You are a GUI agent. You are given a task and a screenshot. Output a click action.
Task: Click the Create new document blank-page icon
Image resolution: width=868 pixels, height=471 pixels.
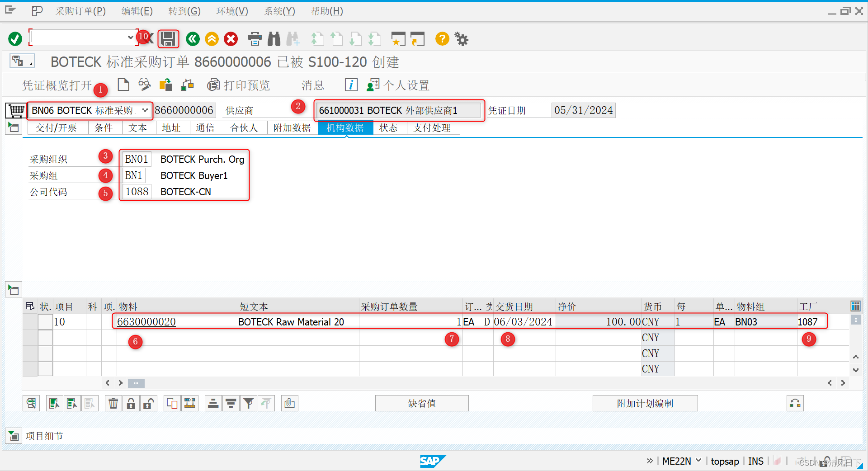click(x=123, y=85)
